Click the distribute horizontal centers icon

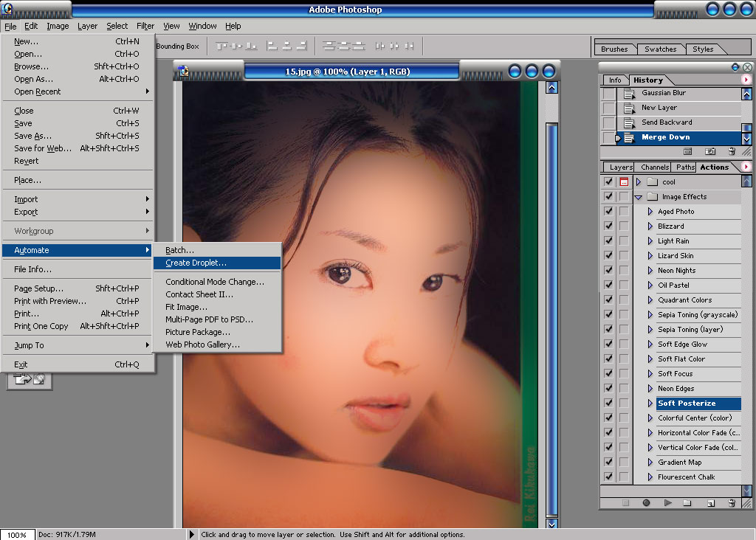point(394,46)
